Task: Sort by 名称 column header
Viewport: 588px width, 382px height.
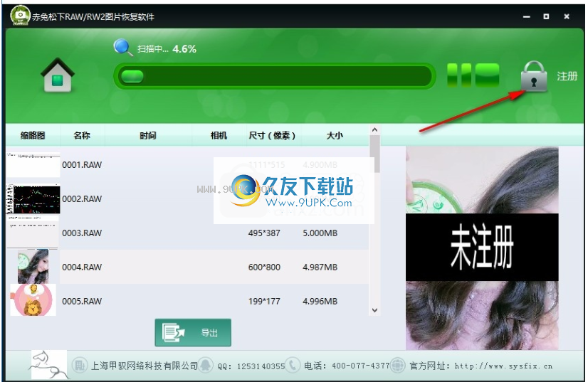Action: coord(82,135)
